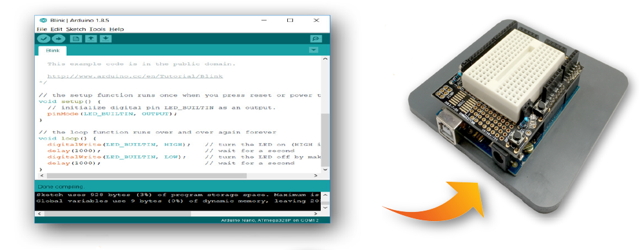This screenshot has height=250, width=644.
Task: Click the console horizontal scrollbar thumb
Action: point(117,214)
